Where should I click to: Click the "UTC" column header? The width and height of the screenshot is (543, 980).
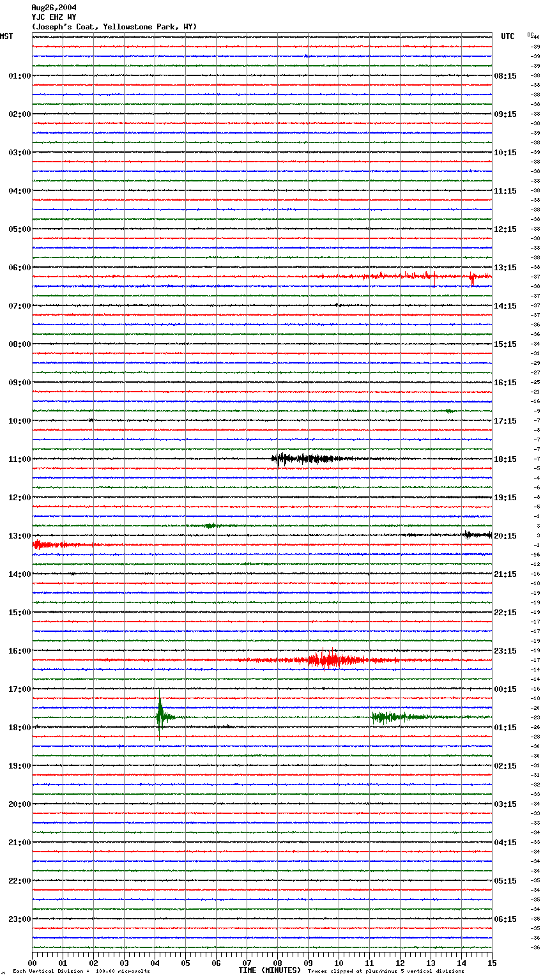[x=508, y=36]
